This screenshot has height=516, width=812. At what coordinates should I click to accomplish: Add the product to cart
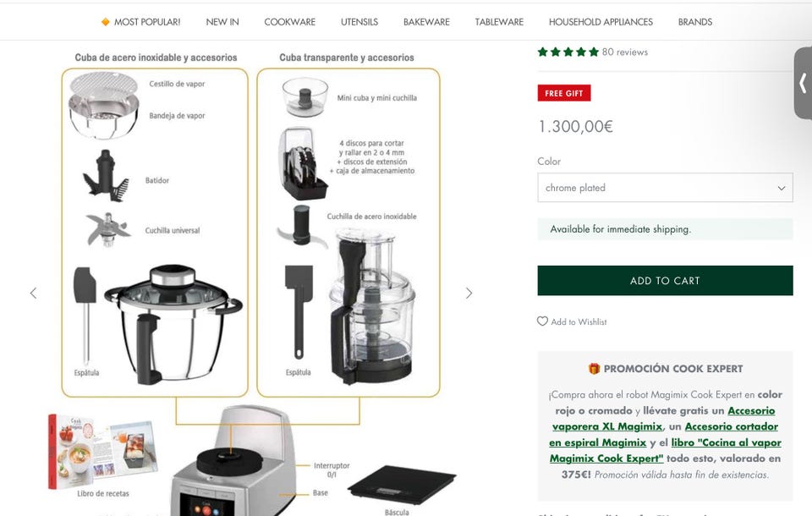(665, 281)
